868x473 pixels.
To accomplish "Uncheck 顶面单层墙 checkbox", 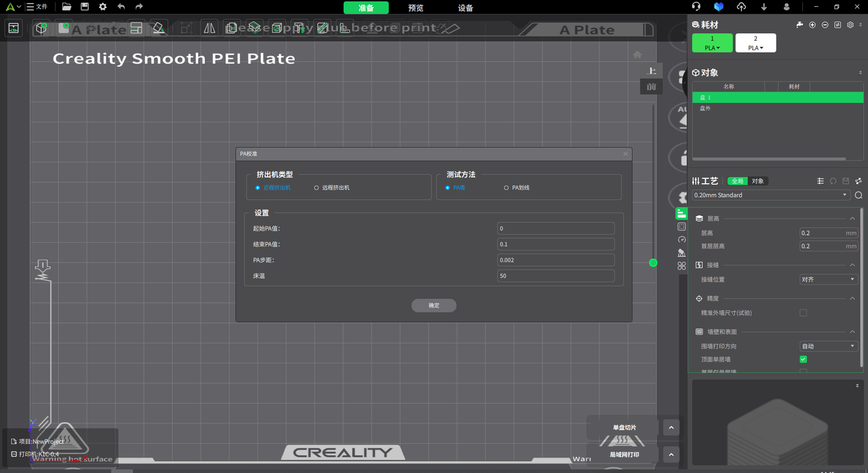I will point(804,359).
